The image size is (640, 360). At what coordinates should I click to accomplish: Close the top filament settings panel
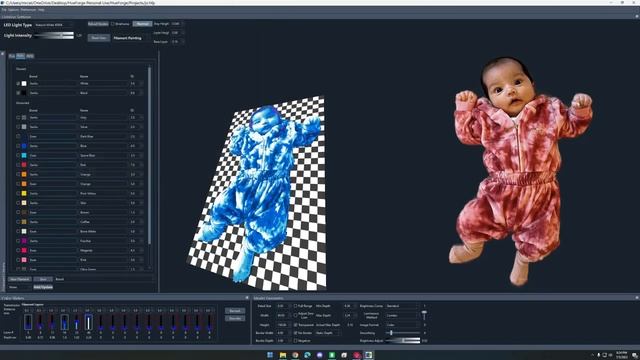pyautogui.click(x=637, y=17)
